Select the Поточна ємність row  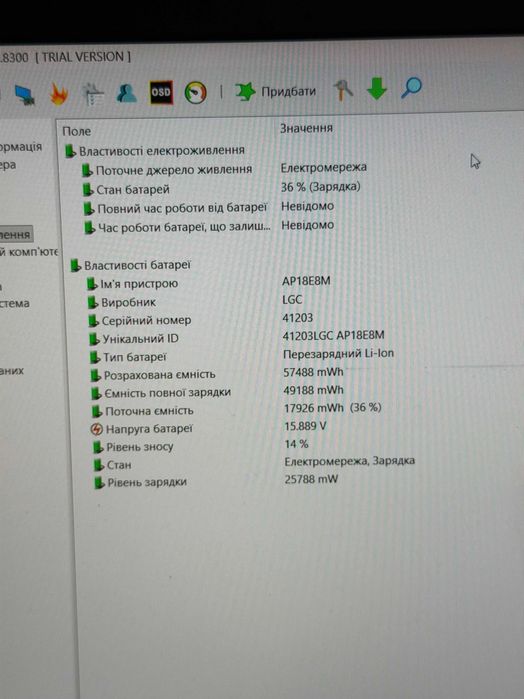143,411
